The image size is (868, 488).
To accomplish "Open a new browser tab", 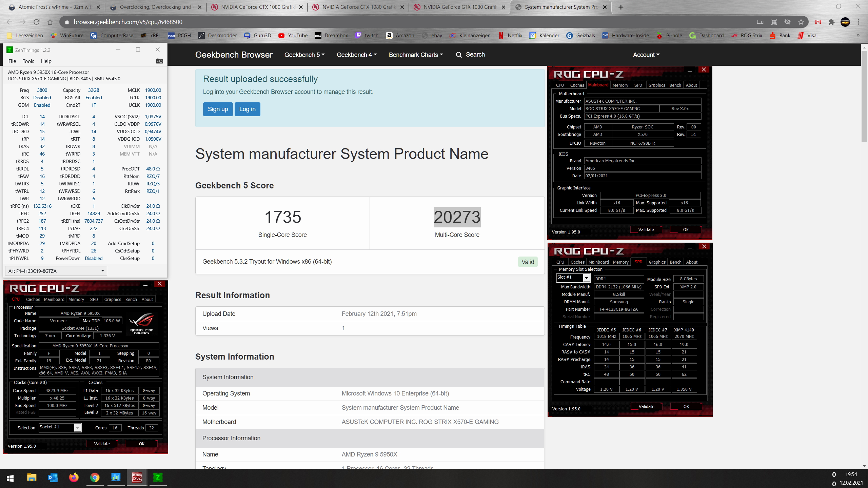I will (x=621, y=7).
